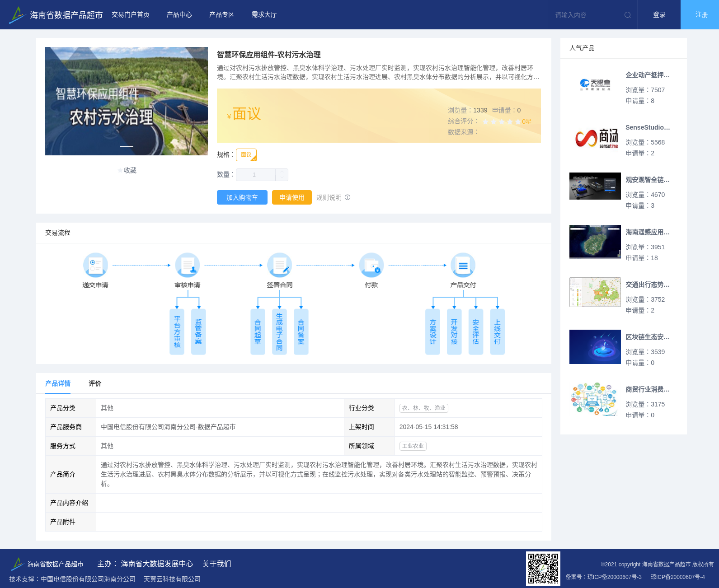Open the 产品中心 navigation item
The image size is (719, 588).
[x=179, y=15]
